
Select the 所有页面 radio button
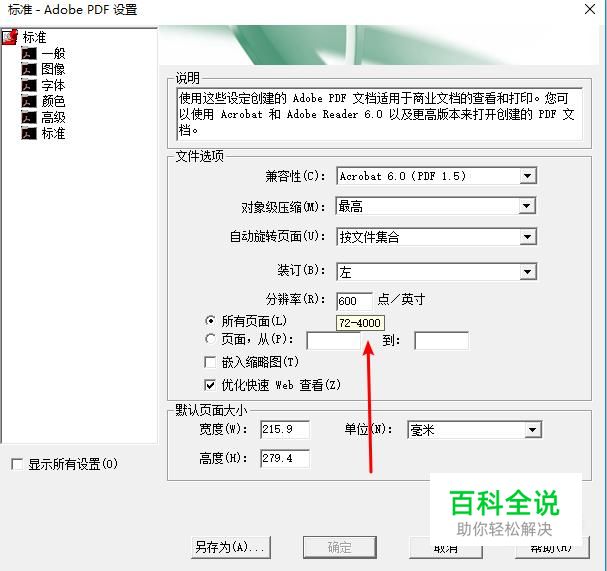click(210, 321)
